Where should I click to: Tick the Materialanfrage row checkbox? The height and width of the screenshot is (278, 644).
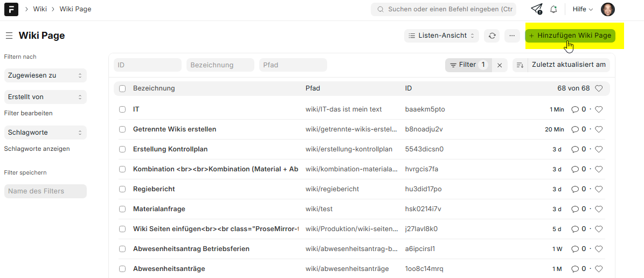pyautogui.click(x=122, y=209)
